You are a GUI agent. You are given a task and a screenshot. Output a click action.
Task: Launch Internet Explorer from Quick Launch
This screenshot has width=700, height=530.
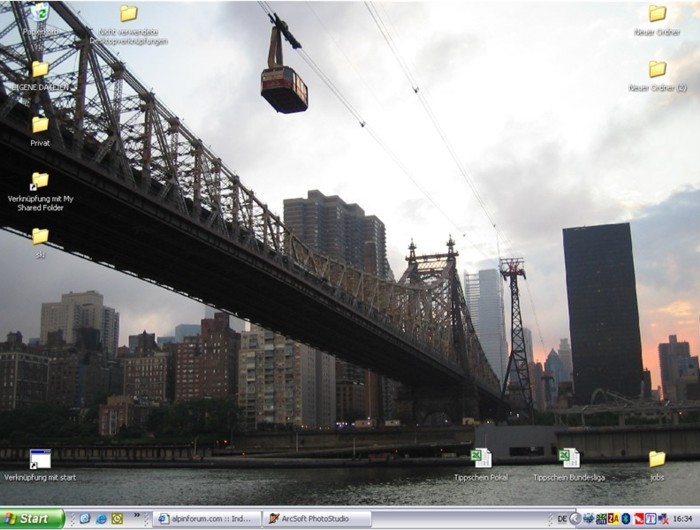pyautogui.click(x=101, y=519)
